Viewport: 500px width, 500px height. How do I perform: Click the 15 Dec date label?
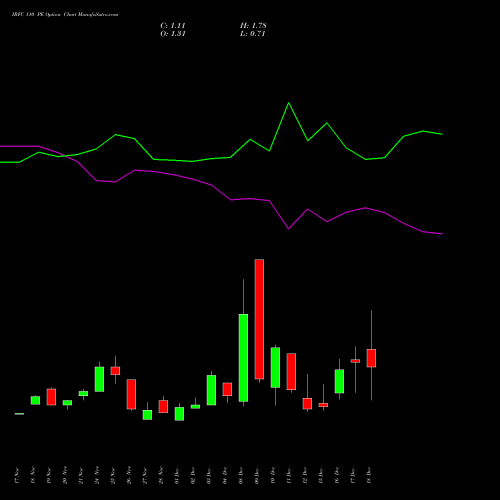click(x=321, y=476)
